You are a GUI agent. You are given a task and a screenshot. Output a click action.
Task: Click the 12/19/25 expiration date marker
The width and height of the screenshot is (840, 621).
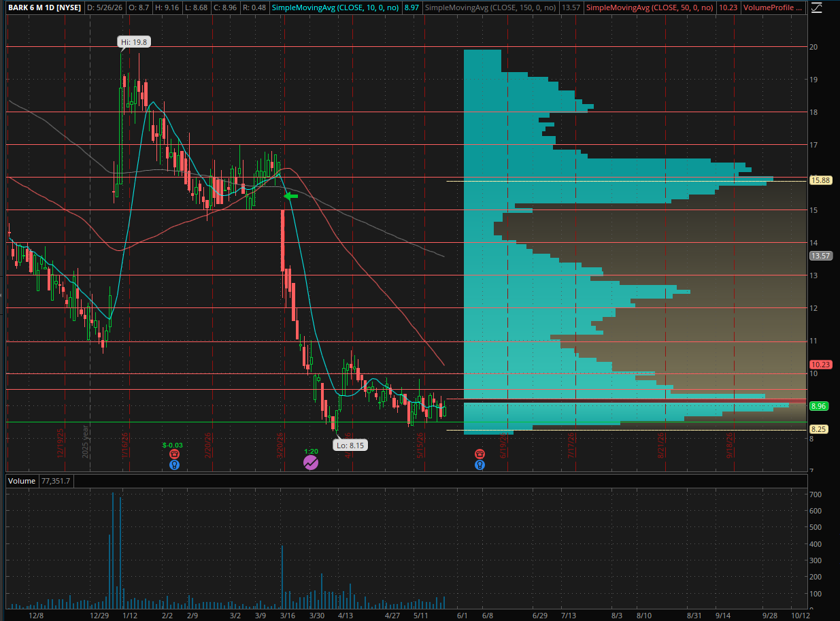coord(60,444)
